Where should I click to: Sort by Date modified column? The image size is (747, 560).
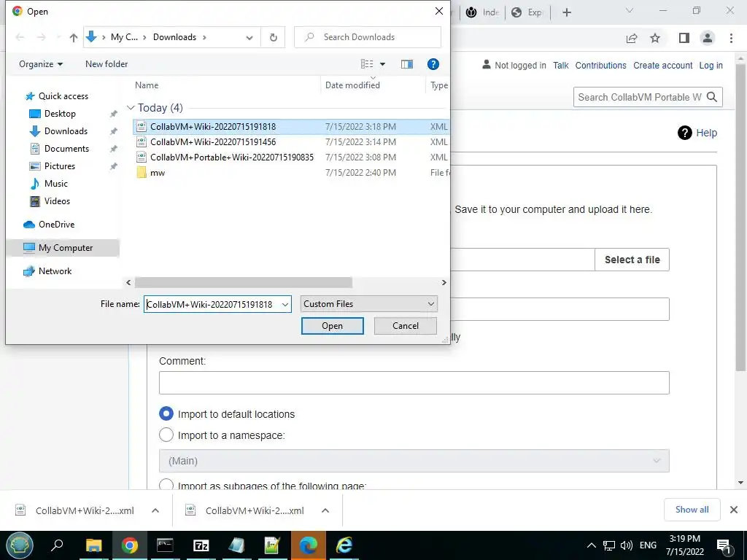click(352, 85)
